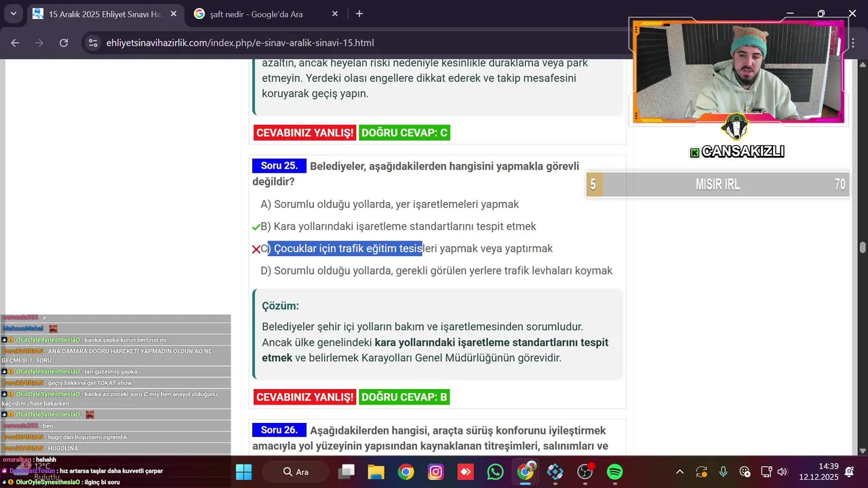Open site information icon in address bar

pyautogui.click(x=93, y=43)
